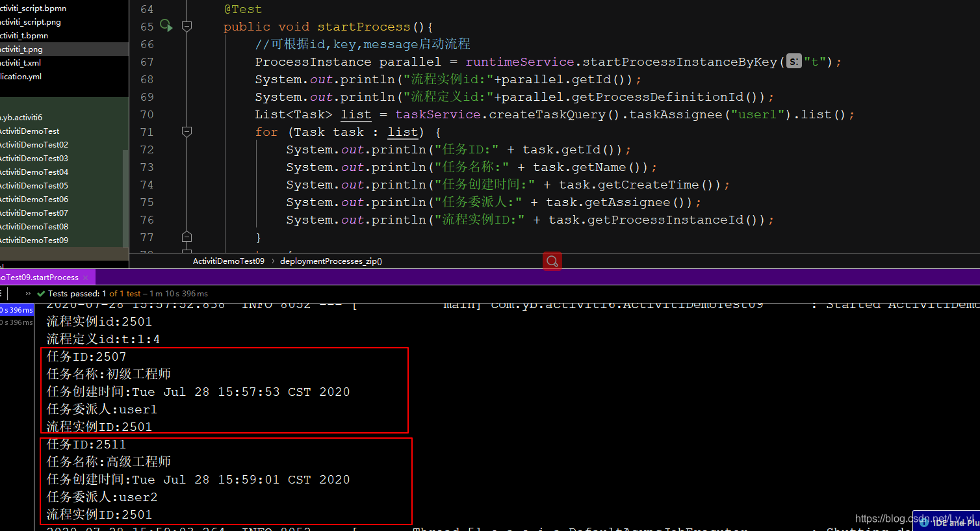Click the IDE and Plugin notification popup

point(946,521)
